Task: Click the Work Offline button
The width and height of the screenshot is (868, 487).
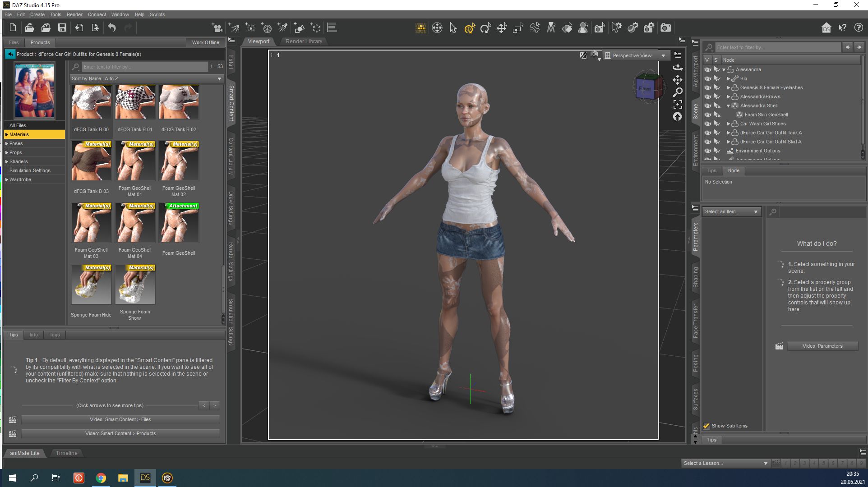Action: point(205,42)
